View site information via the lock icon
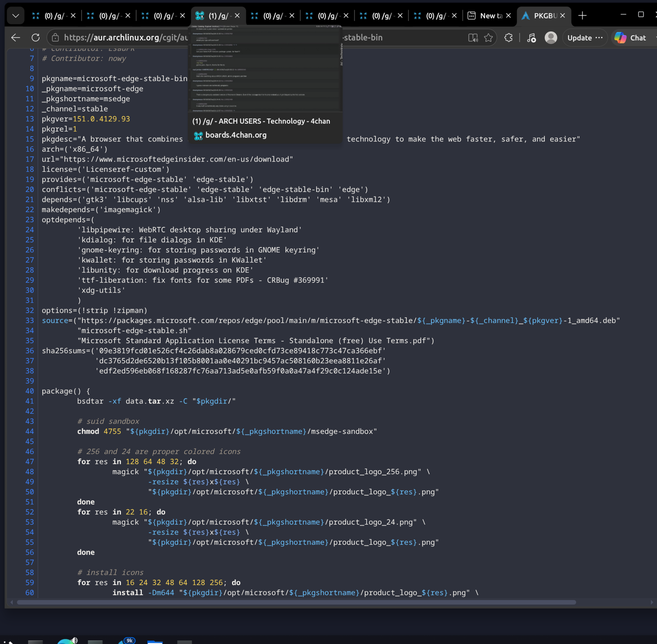 click(55, 37)
